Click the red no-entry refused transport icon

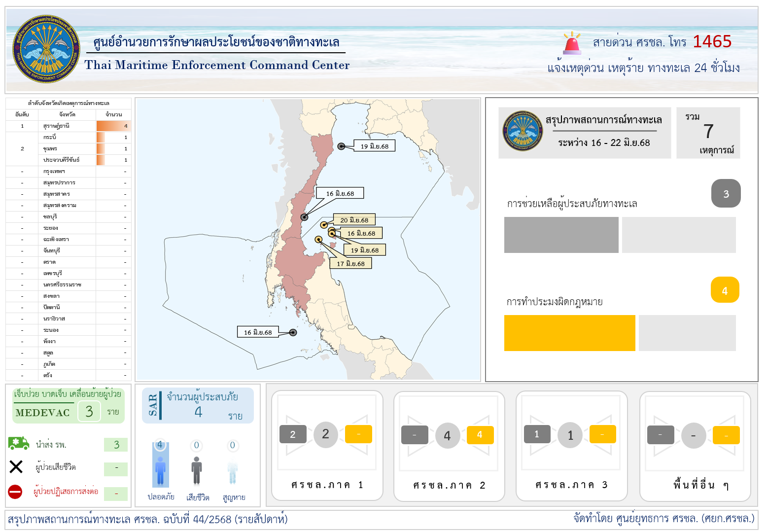(15, 492)
